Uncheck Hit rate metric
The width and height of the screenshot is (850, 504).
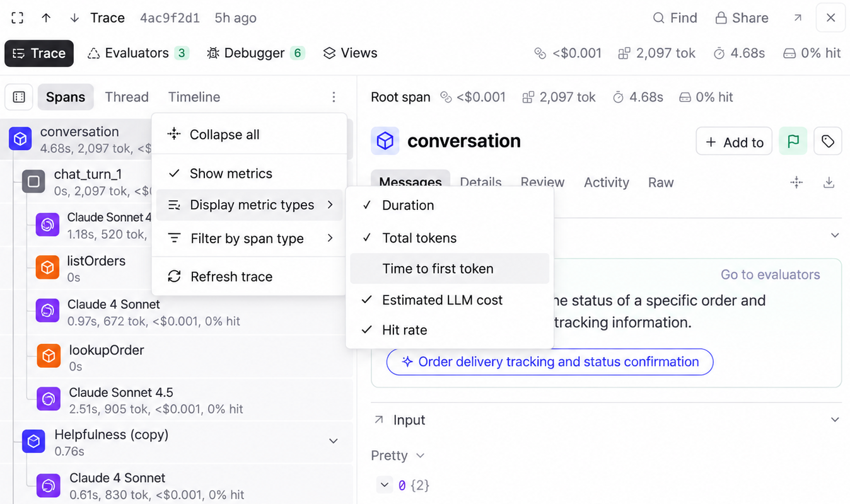click(450, 330)
